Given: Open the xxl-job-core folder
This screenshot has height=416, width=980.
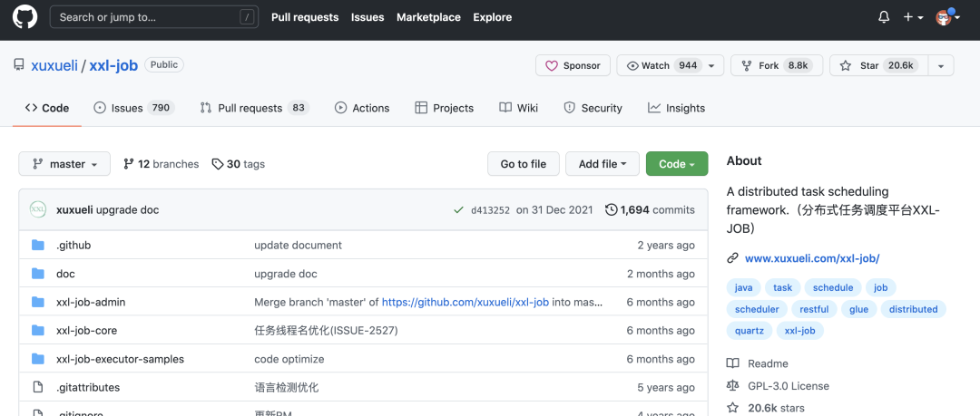Looking at the screenshot, I should [x=87, y=331].
